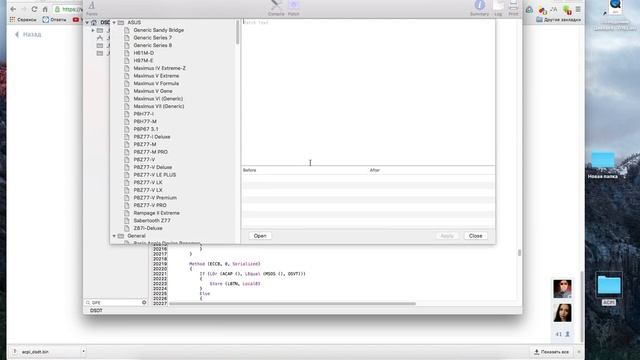Click the Patch toolbar icon
The height and width of the screenshot is (360, 640).
(x=293, y=8)
